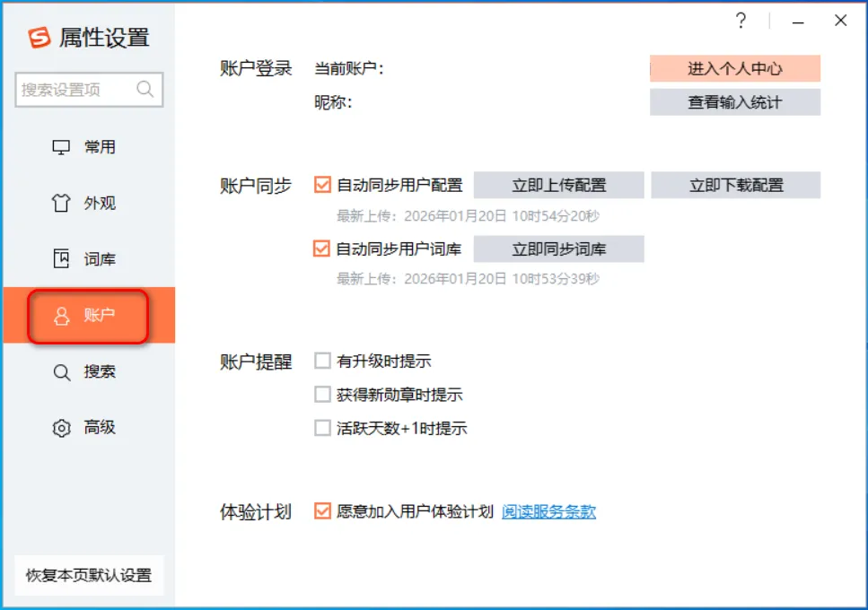Open 查看输入统计
Screen dimensions: 868x610
[734, 101]
